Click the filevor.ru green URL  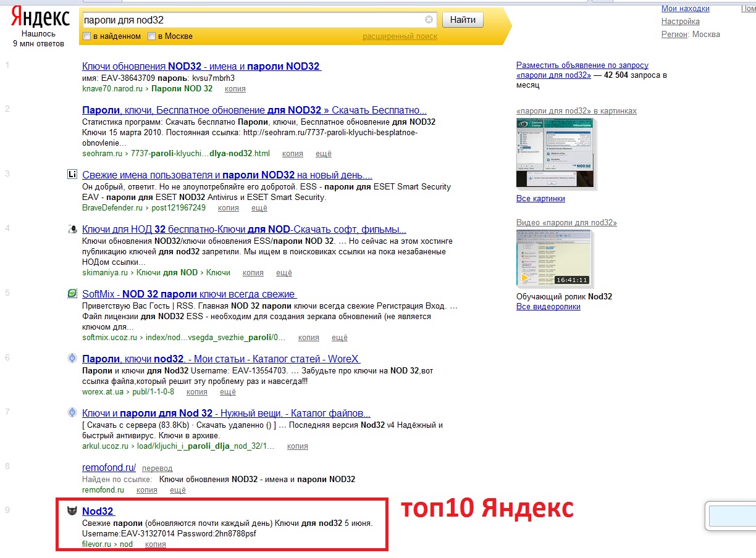(96, 544)
